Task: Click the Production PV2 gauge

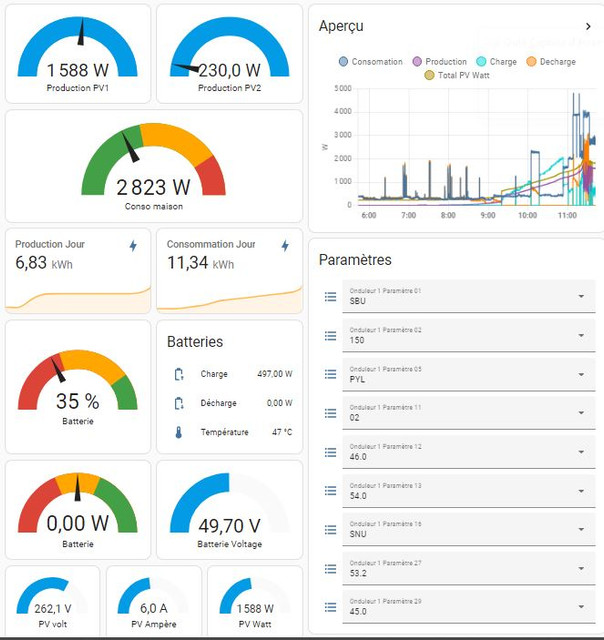Action: pos(230,54)
